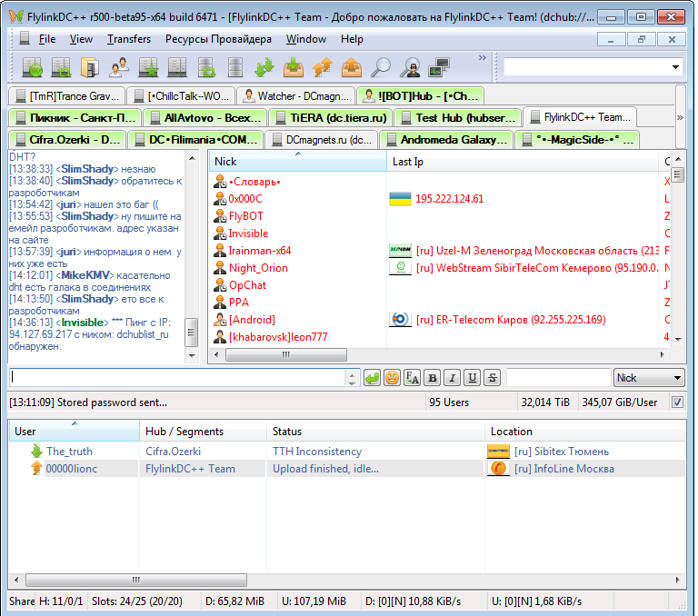The width and height of the screenshot is (698, 616).
Task: Select user Night_Orion in nick list
Action: pyautogui.click(x=258, y=267)
